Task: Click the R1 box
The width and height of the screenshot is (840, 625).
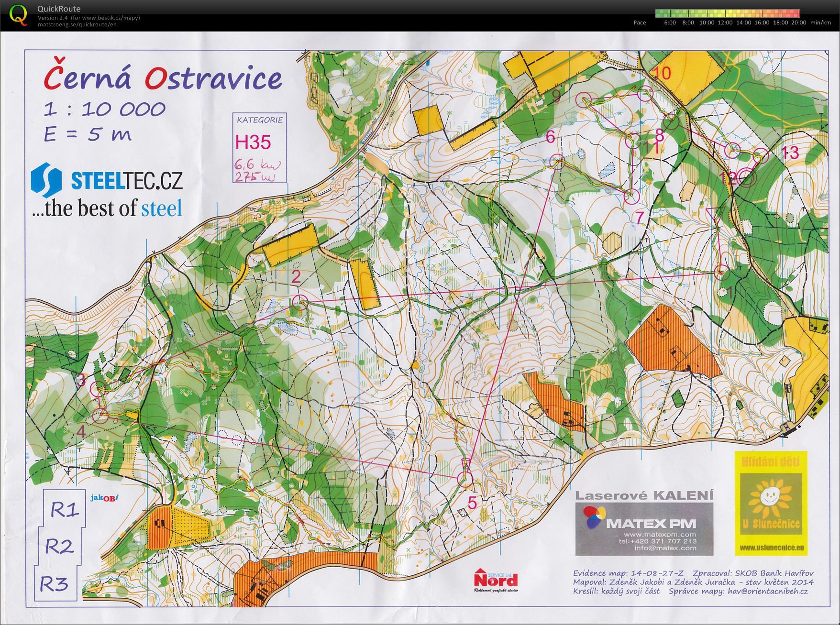Action: pyautogui.click(x=65, y=510)
